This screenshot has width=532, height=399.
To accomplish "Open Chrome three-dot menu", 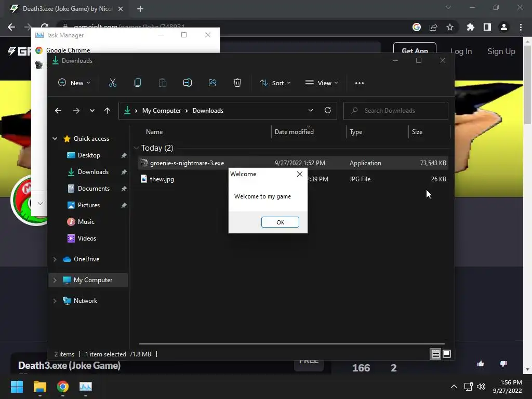I will pyautogui.click(x=521, y=27).
